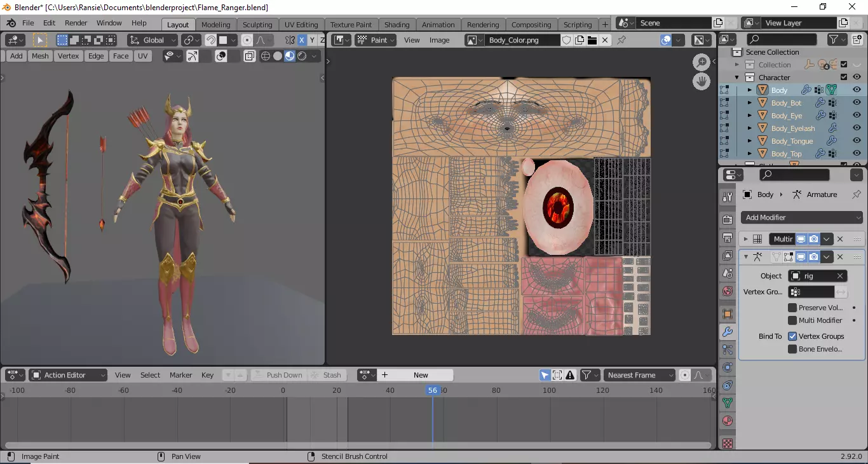Open the Paint mode dropdown
Viewport: 868px width, 464px height.
376,40
